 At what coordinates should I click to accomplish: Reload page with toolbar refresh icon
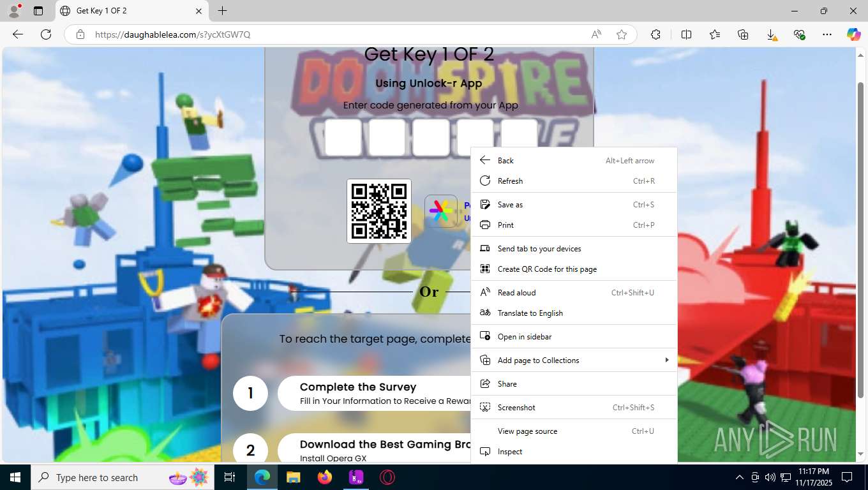tap(46, 34)
